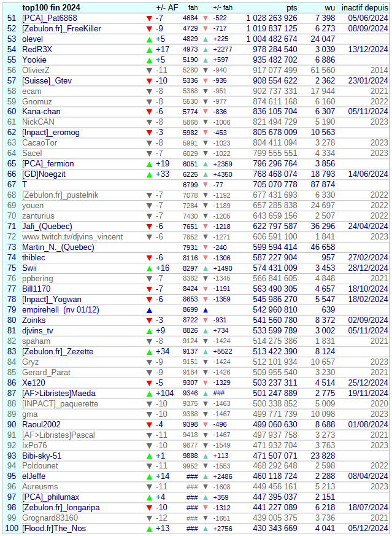Click the "top100 fin 2024" header
The width and height of the screenshot is (392, 536).
[x=51, y=7]
